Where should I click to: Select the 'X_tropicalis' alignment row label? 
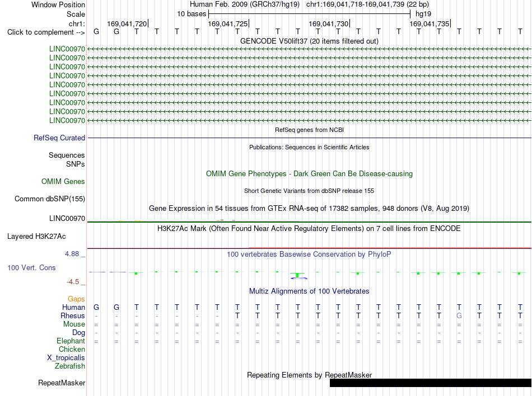pos(66,358)
